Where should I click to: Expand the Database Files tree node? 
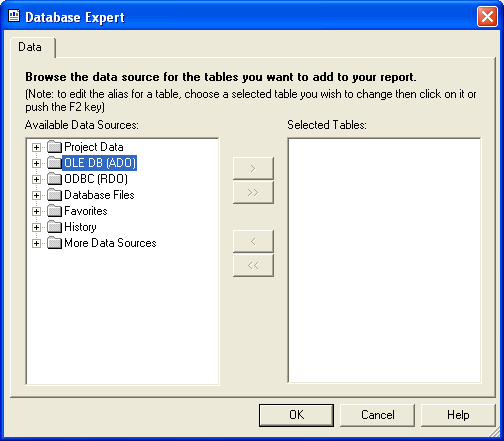[36, 195]
